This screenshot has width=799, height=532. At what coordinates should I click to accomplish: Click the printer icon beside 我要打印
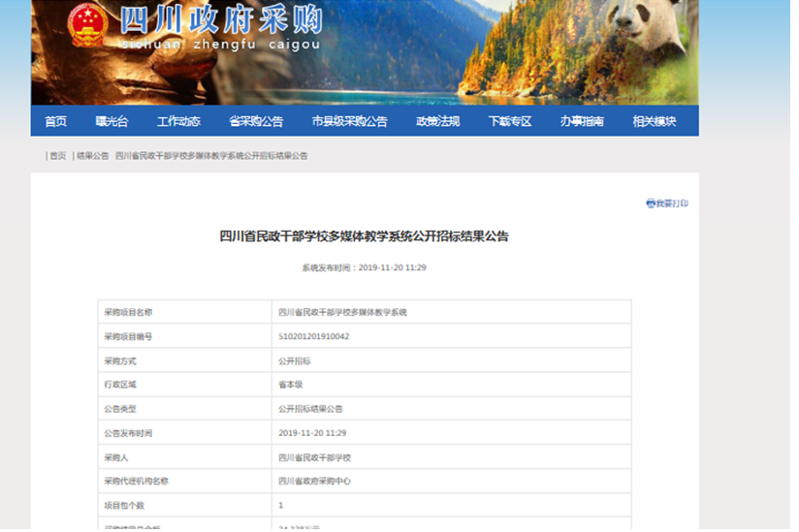pyautogui.click(x=651, y=203)
